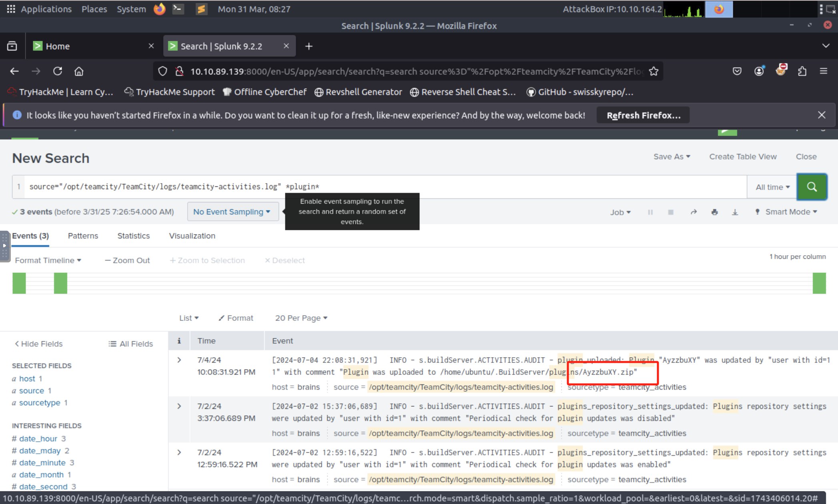
Task: Run search with the green magnifier button
Action: [812, 187]
